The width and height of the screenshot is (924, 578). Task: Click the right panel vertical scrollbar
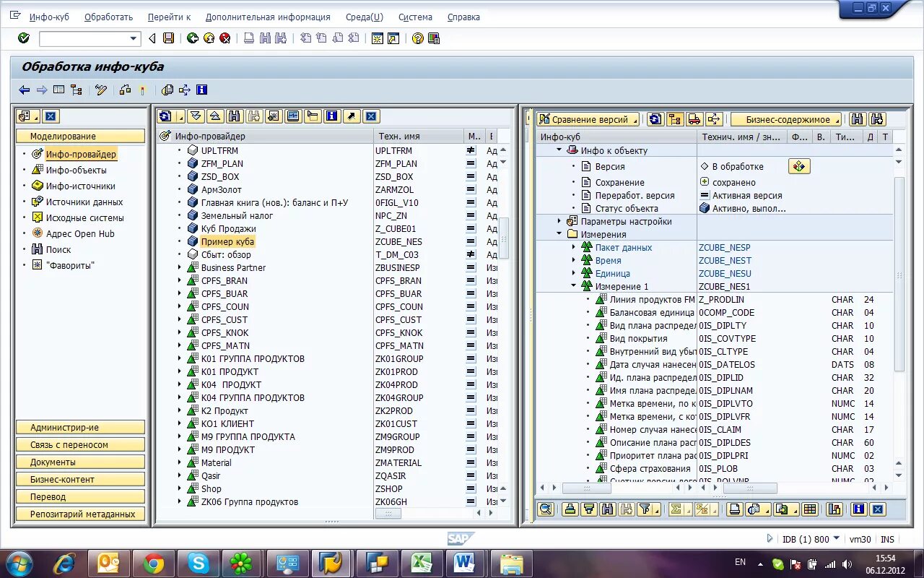(x=899, y=275)
